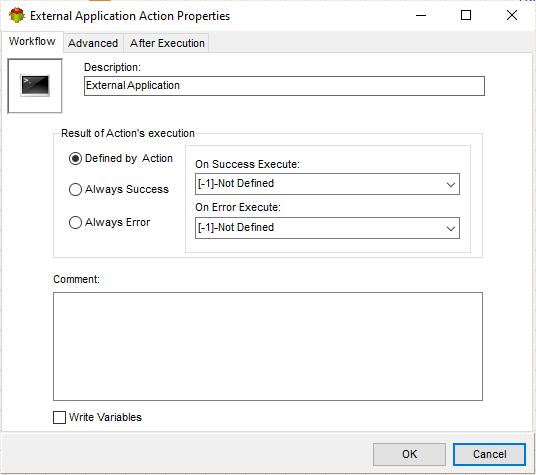
Task: Click into the Description text field
Action: click(x=284, y=86)
